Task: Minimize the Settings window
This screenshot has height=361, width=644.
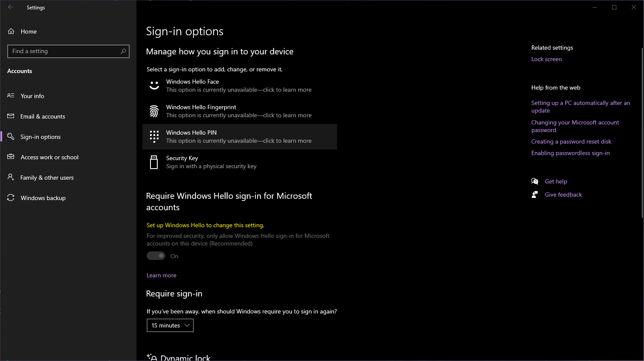Action: (x=595, y=7)
